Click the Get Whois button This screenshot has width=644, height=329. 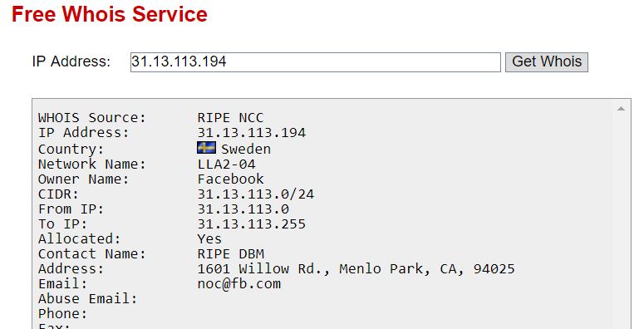pos(547,62)
